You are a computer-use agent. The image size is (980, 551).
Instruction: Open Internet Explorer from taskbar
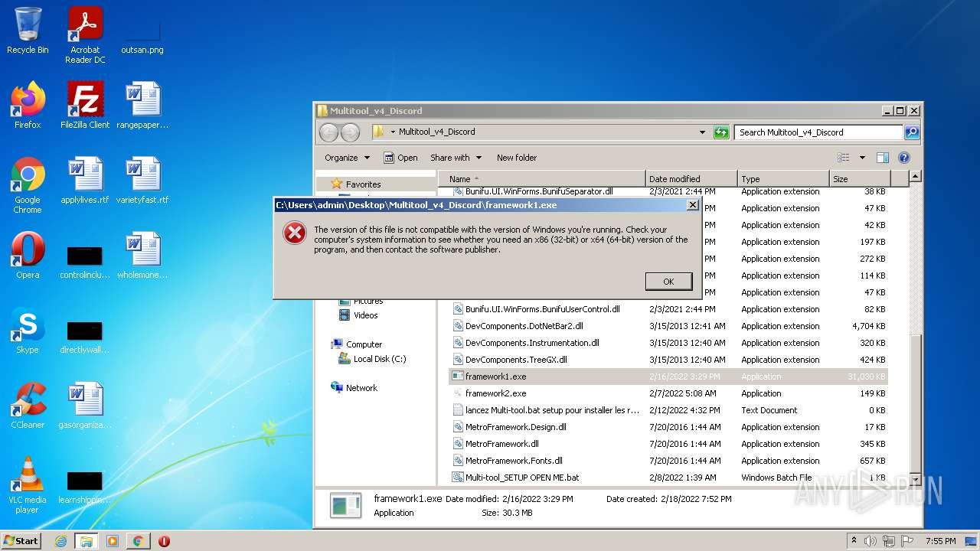tap(60, 541)
